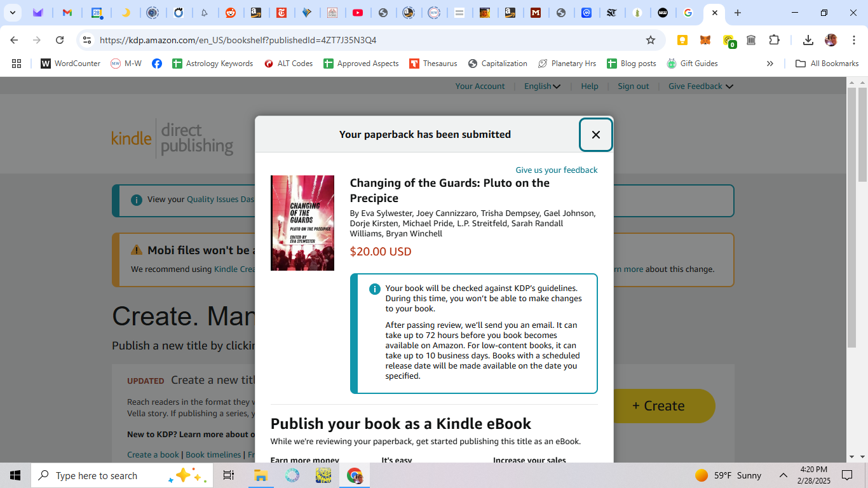View site information icon in address bar
This screenshot has height=488, width=868.
point(87,40)
